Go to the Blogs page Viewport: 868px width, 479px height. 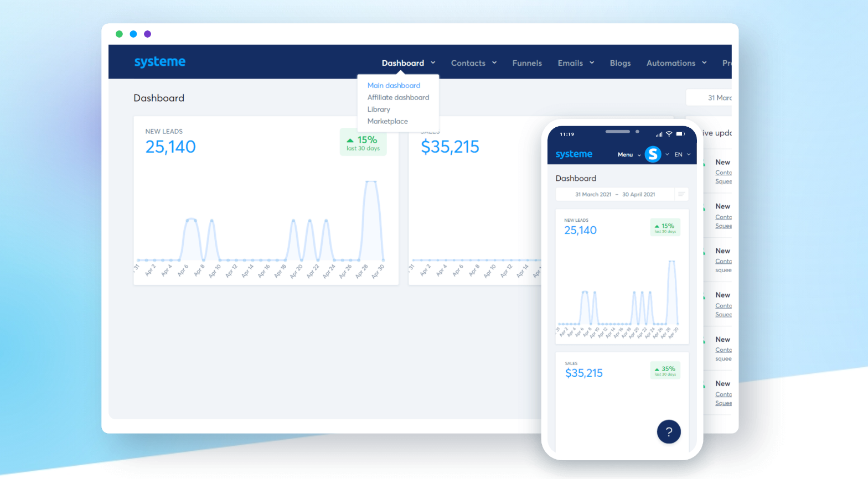(621, 63)
